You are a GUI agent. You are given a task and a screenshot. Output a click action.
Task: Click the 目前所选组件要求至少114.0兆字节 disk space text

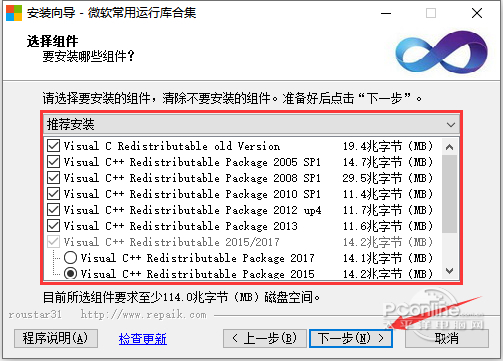point(181,297)
